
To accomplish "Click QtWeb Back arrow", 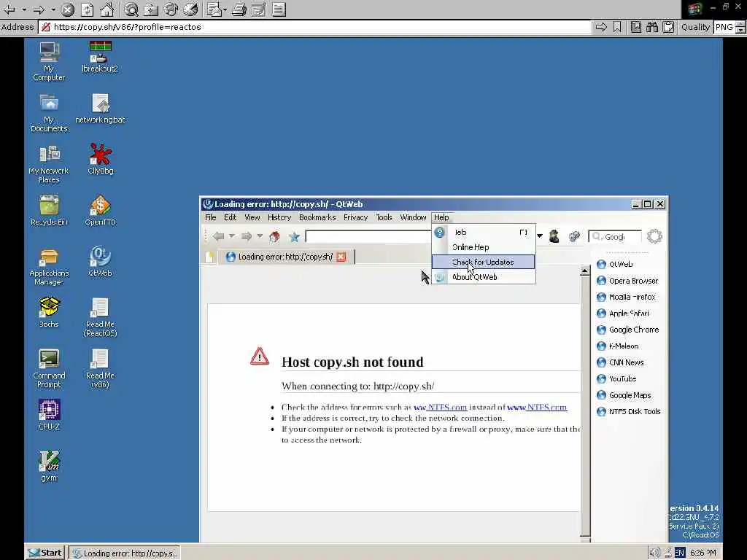I will pos(218,236).
